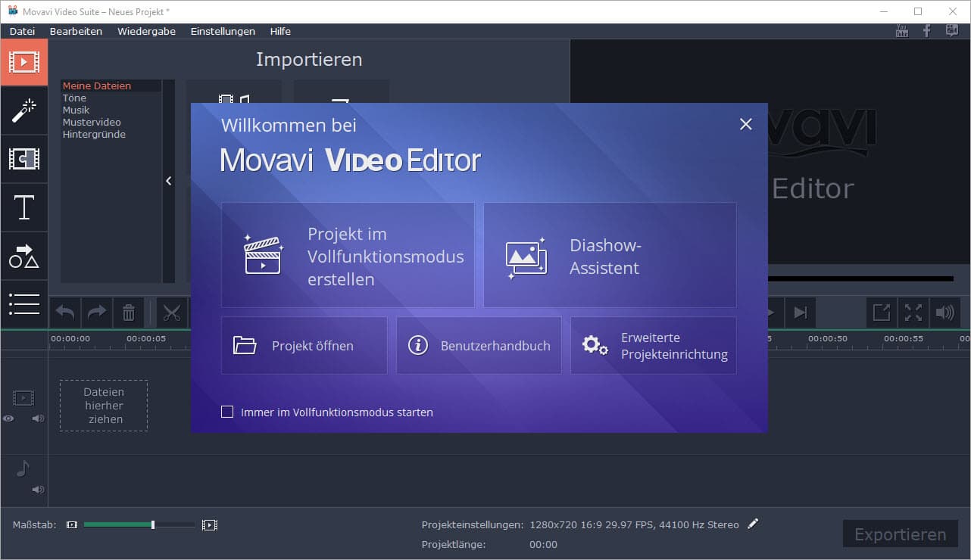Screen dimensions: 971x560
Task: Click Projekt im Vollfunktionsmodus erstellen
Action: pyautogui.click(x=348, y=254)
